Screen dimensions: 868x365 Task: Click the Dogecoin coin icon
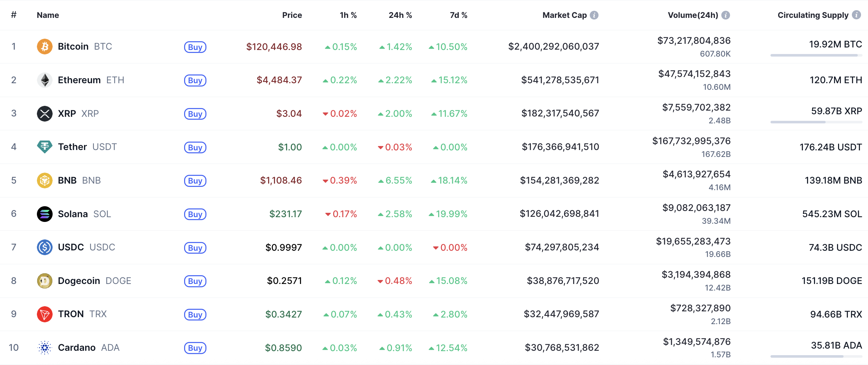tap(45, 281)
